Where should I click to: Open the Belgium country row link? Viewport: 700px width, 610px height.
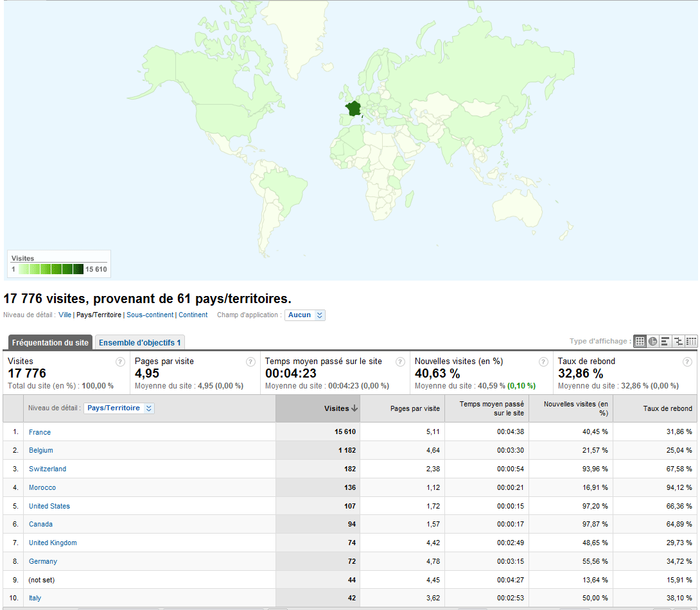tap(41, 451)
